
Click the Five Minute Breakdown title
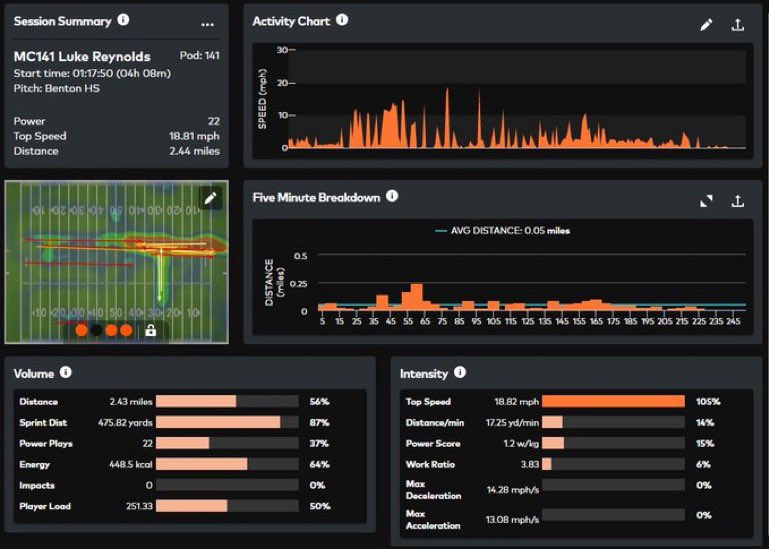[x=316, y=197]
